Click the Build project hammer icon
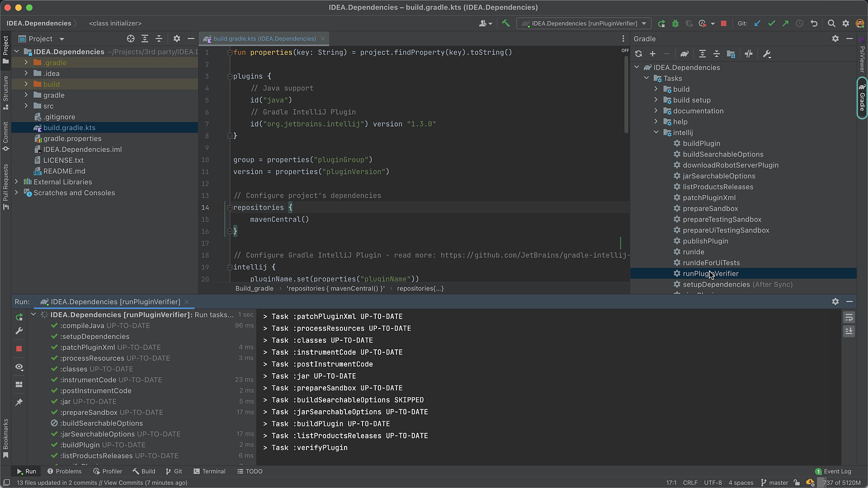 click(506, 23)
